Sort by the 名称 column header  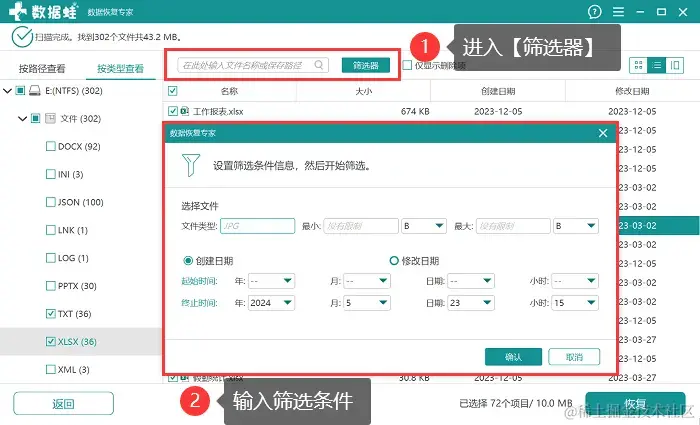click(229, 91)
